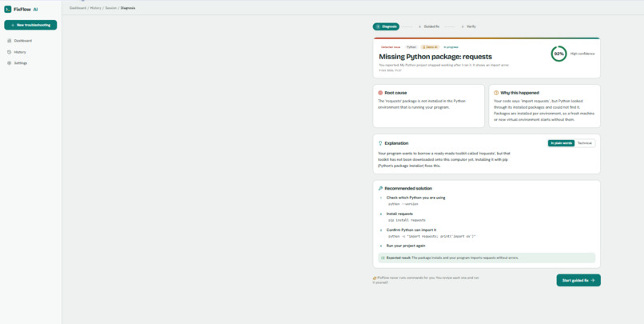Click the Recommended solution wrench icon
This screenshot has height=324, width=644.
coord(380,188)
